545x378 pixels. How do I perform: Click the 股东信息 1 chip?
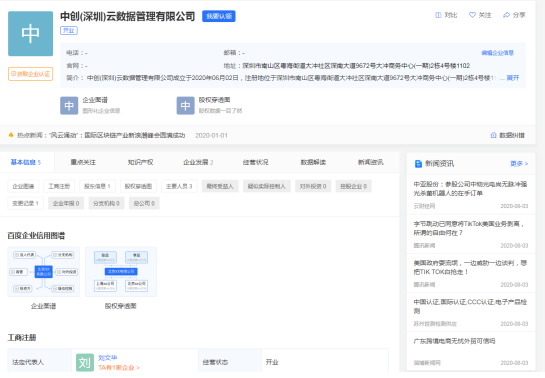(97, 186)
